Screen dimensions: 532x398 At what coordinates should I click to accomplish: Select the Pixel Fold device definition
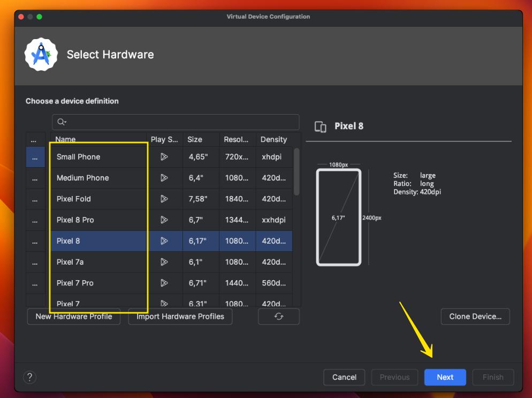[171, 199]
